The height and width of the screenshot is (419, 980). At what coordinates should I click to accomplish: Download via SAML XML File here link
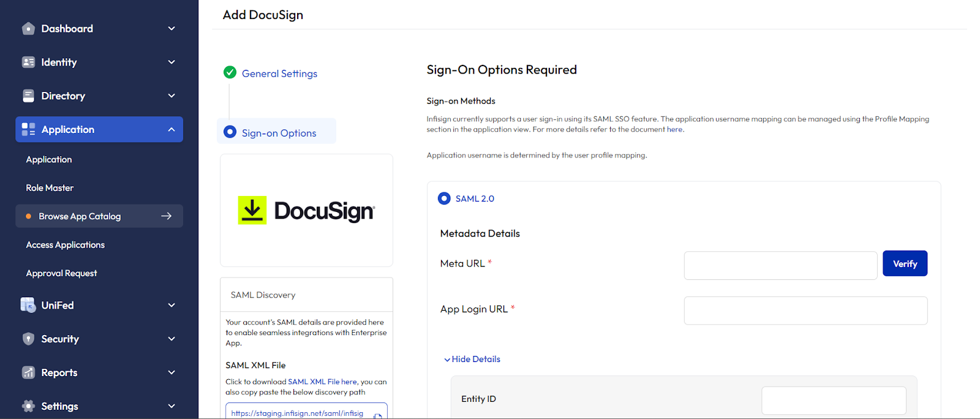click(x=322, y=382)
